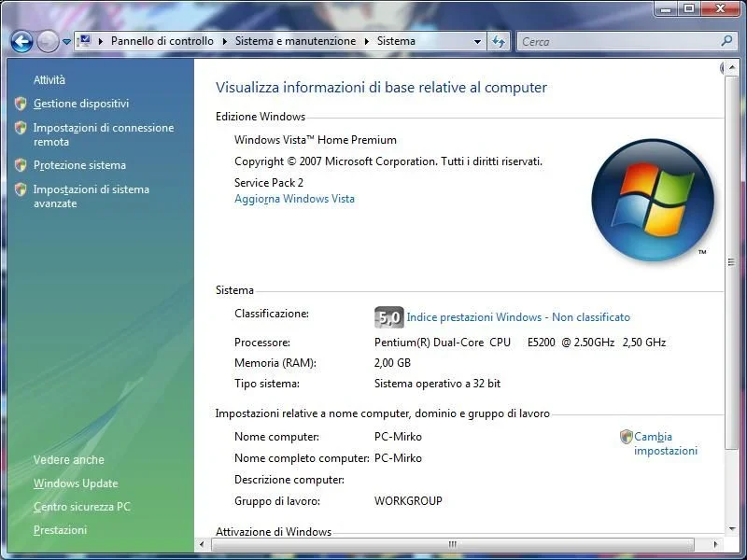The width and height of the screenshot is (747, 560).
Task: Click the computer icon in address bar
Action: coord(84,41)
